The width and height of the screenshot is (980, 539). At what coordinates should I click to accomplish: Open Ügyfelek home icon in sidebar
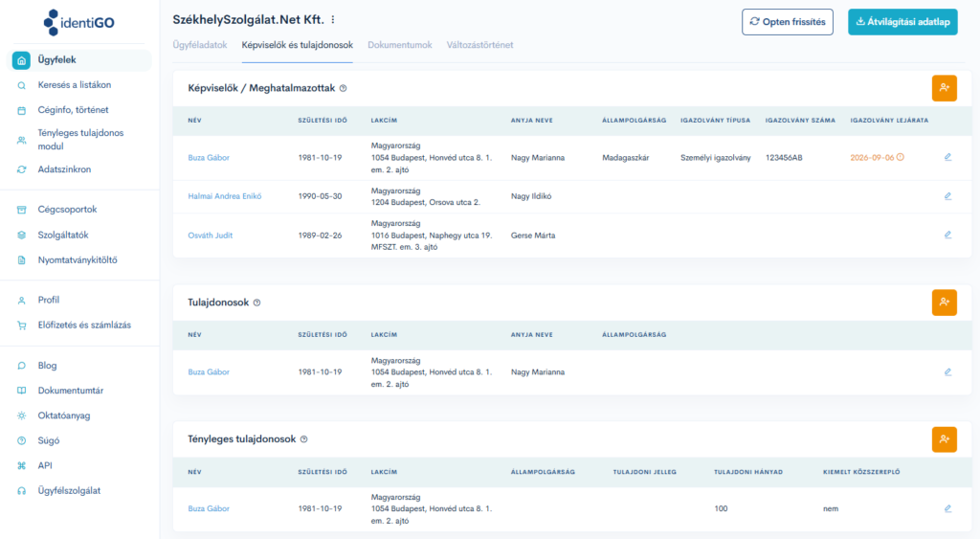[x=21, y=60]
